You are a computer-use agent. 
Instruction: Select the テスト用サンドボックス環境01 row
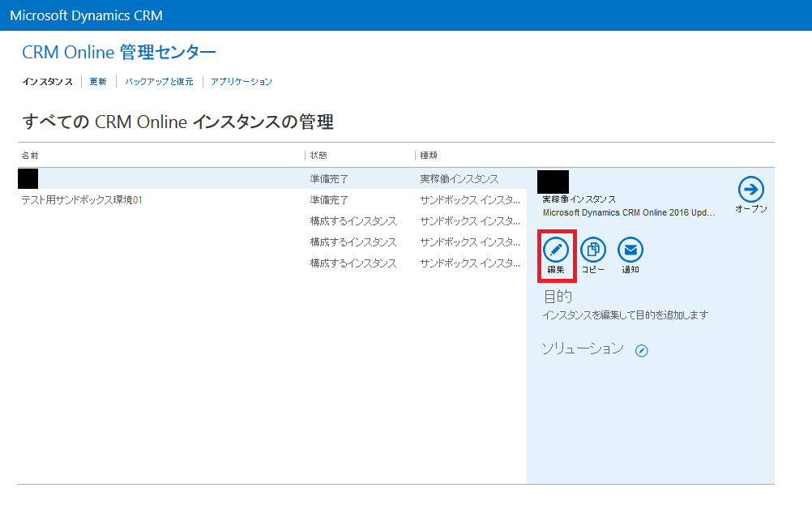271,200
